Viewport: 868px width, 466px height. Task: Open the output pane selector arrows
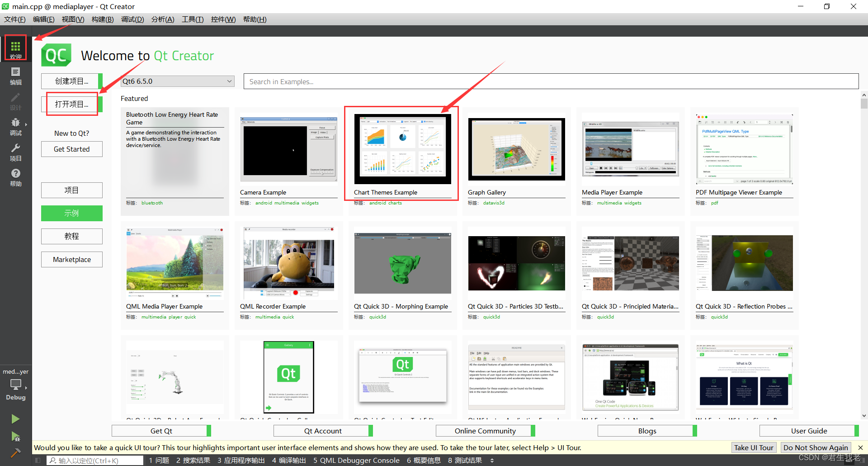pos(492,461)
